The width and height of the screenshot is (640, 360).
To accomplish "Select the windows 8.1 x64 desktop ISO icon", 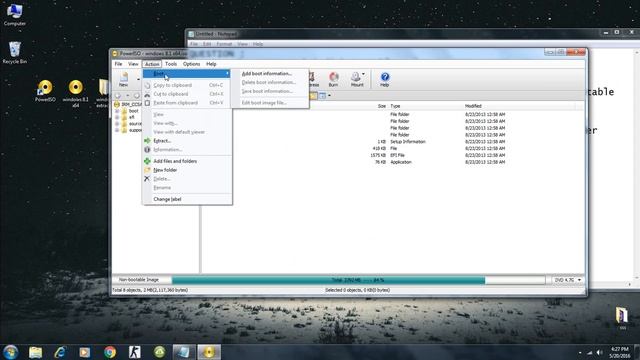I will [76, 93].
